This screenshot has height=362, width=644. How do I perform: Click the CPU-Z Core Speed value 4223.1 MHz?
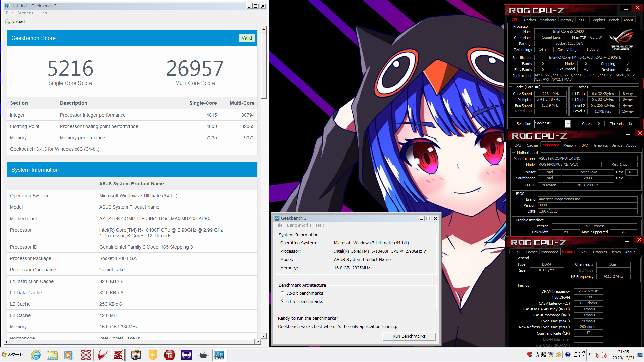pyautogui.click(x=550, y=94)
